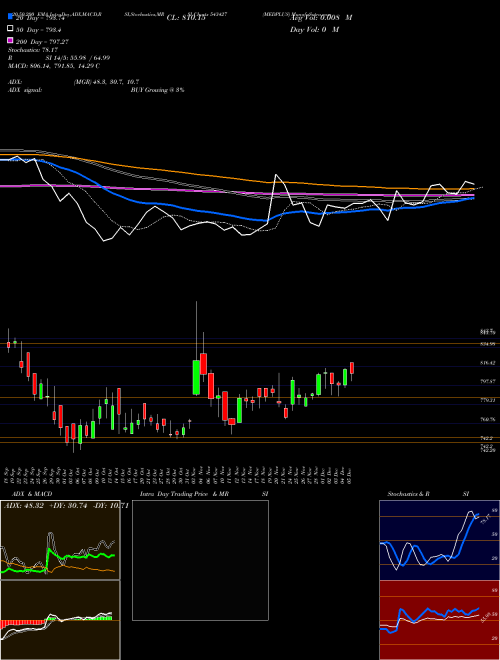Click the blue 20 Day legend swatch
The height and width of the screenshot is (660, 500).
10,16
